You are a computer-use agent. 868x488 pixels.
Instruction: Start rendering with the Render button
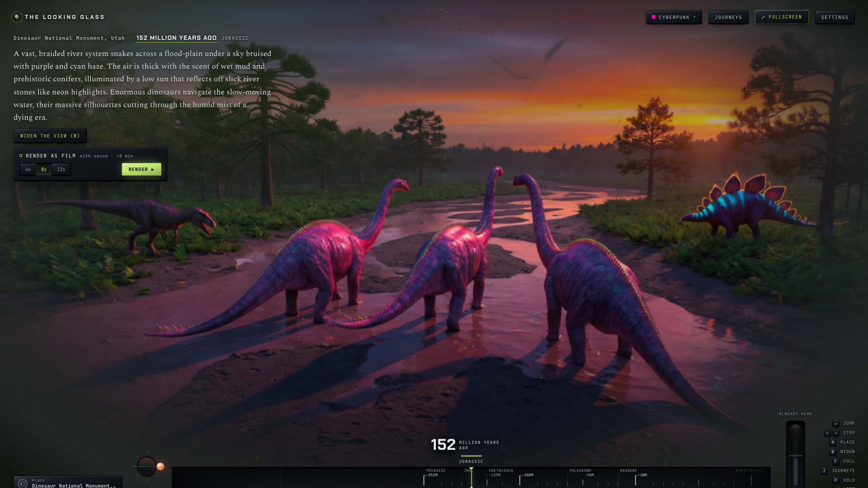tap(142, 169)
